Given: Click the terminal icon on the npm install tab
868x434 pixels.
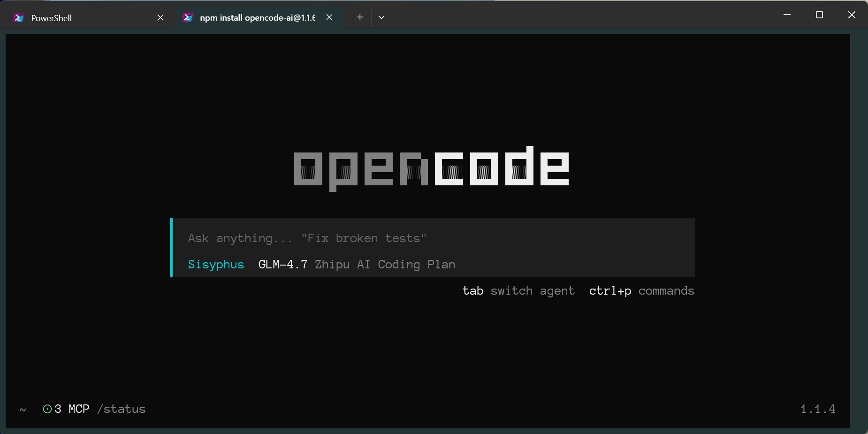Looking at the screenshot, I should (187, 17).
